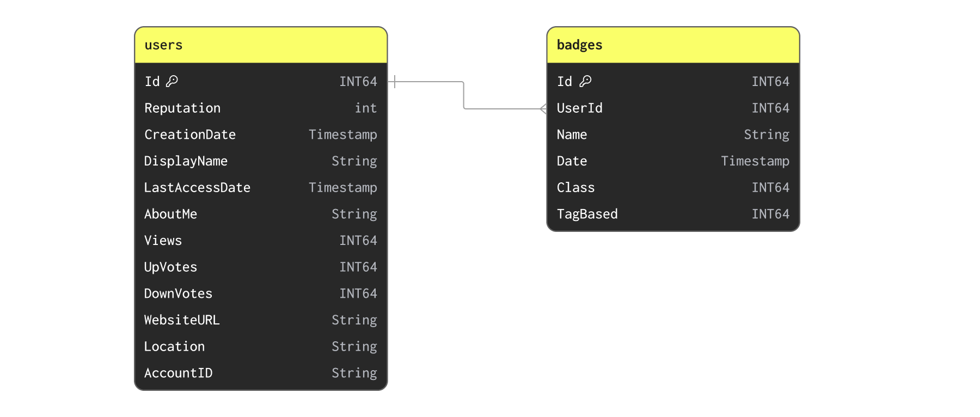Click the Reputation field in users
This screenshot has height=417, width=980.
click(x=182, y=108)
